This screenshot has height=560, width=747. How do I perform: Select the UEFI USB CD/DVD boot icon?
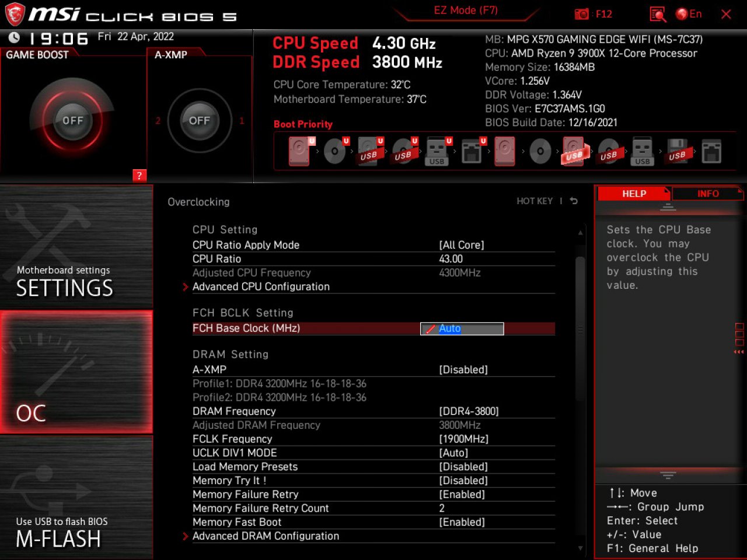coord(404,151)
